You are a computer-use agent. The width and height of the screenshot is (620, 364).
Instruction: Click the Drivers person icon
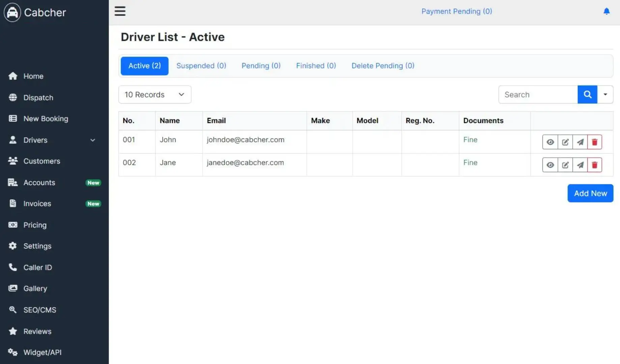coord(13,140)
